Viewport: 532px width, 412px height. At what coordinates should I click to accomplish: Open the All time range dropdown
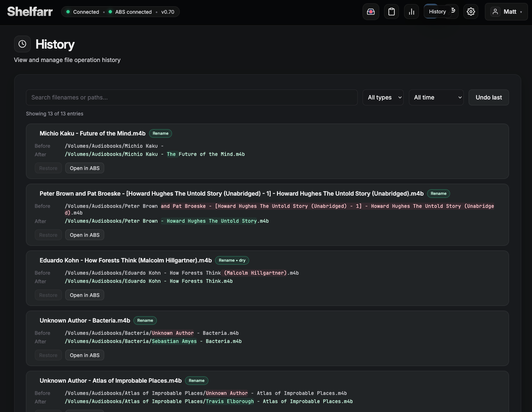[x=436, y=98]
